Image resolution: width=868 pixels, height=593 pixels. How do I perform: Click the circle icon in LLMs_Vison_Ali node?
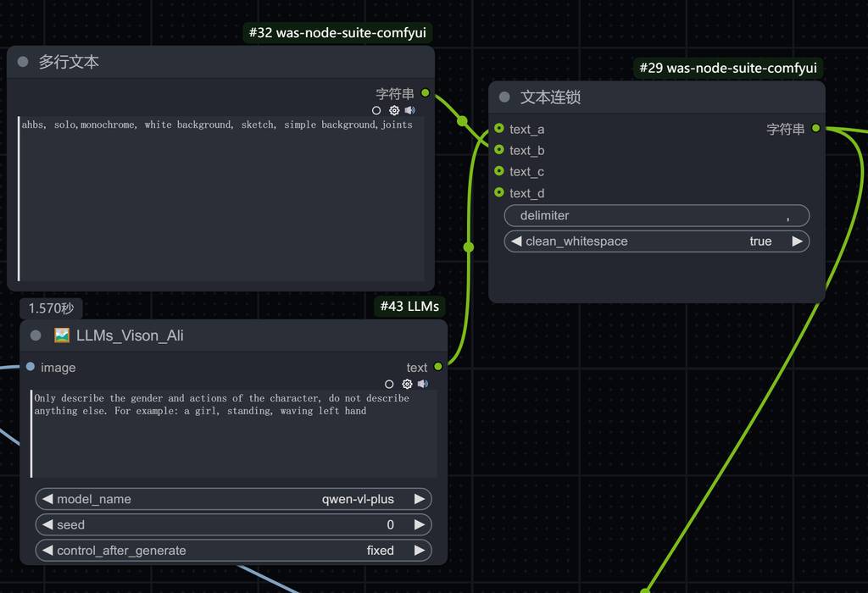click(389, 385)
